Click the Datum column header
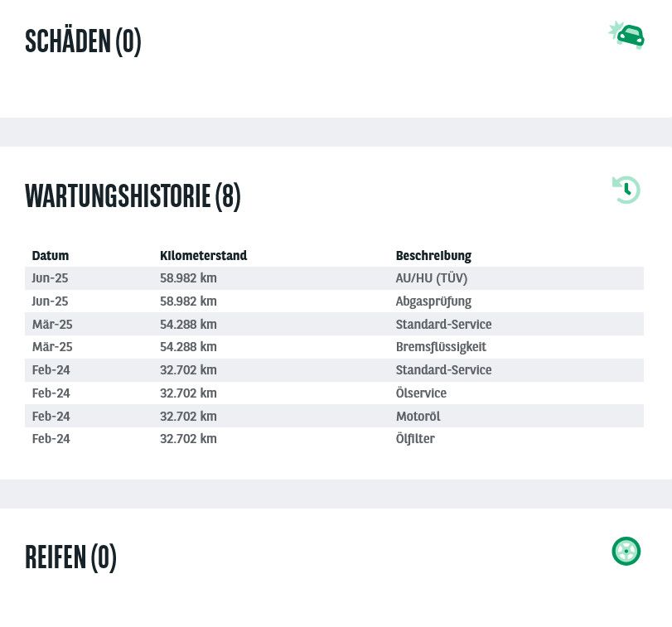672x627 pixels. 51,256
